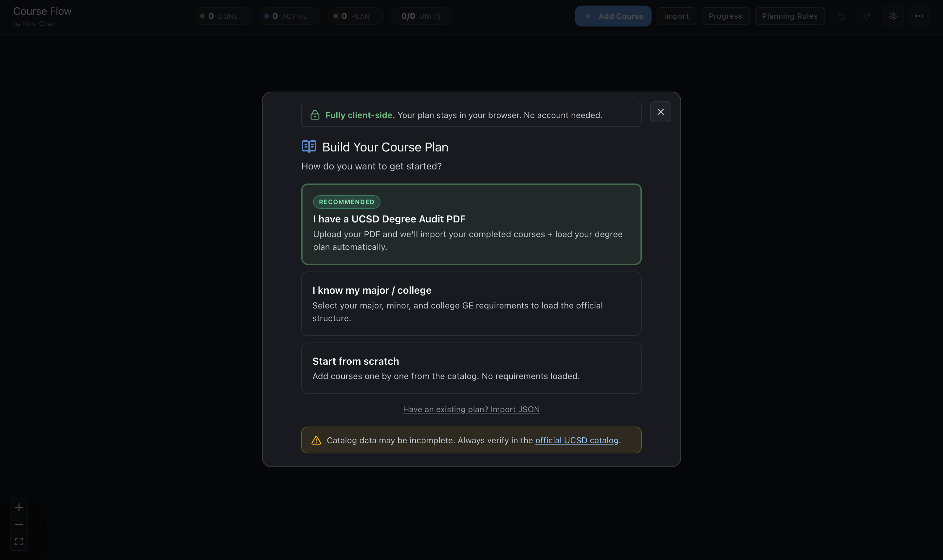Choose the UCSD Degree Audit PDF option
The width and height of the screenshot is (943, 560).
coord(471,224)
